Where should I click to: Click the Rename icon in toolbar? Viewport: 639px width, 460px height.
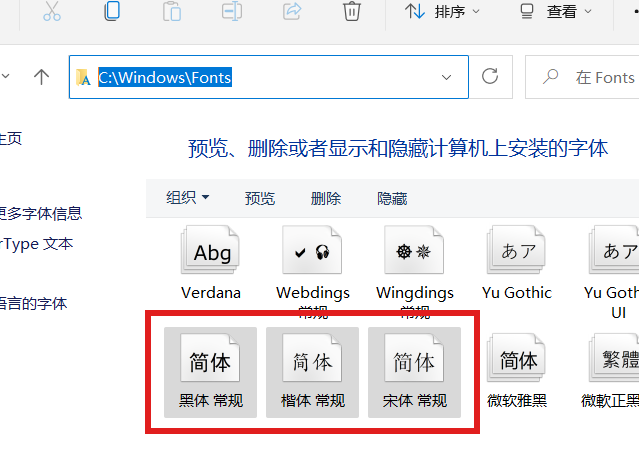pos(232,12)
